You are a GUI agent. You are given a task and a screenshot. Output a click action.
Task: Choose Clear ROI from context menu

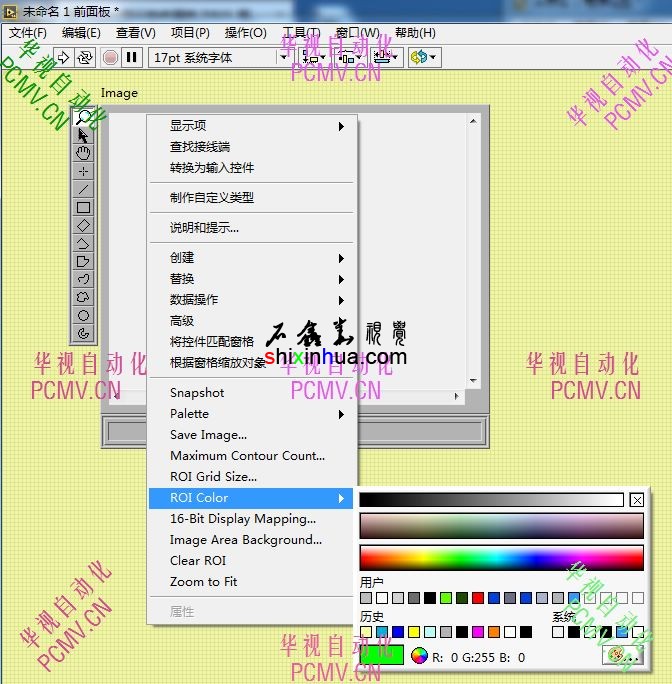[x=198, y=561]
